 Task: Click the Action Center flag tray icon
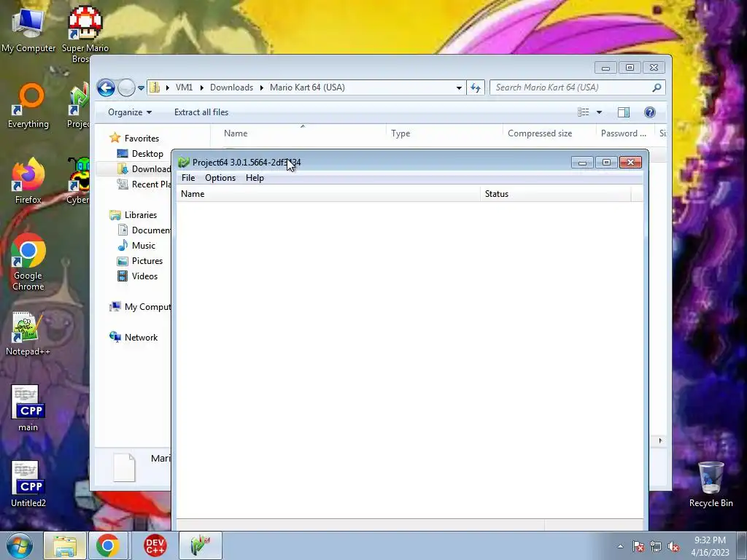point(638,546)
